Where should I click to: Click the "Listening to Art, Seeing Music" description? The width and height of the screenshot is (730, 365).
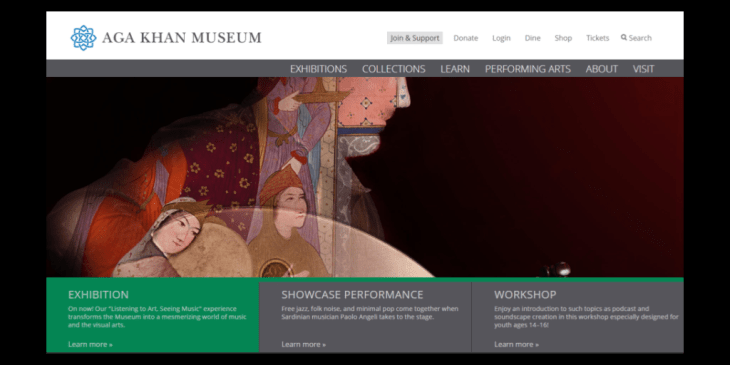click(x=157, y=317)
